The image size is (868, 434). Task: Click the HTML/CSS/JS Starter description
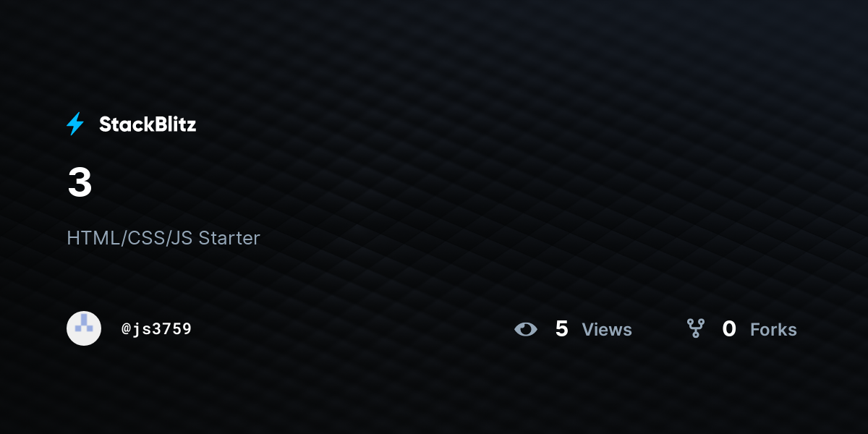tap(163, 238)
